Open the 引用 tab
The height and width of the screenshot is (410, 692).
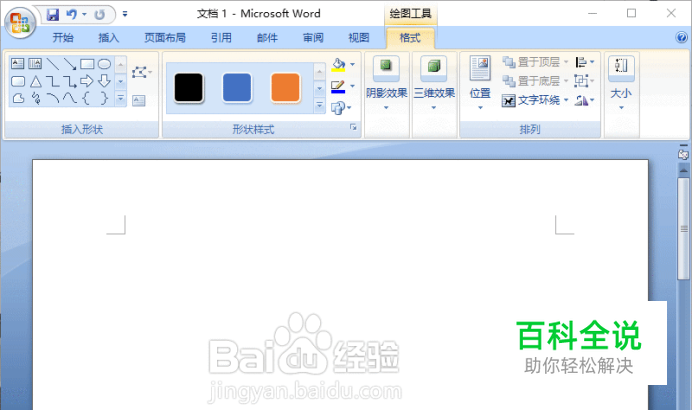coord(221,38)
